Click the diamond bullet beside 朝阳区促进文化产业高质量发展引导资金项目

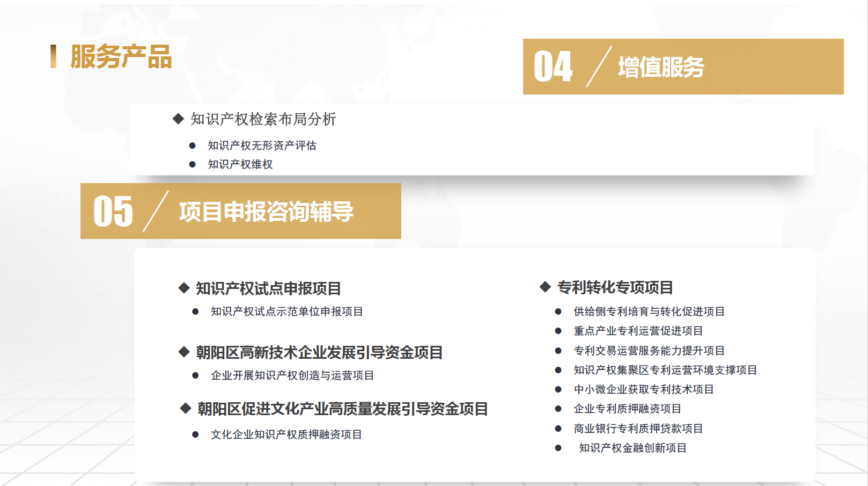[186, 409]
